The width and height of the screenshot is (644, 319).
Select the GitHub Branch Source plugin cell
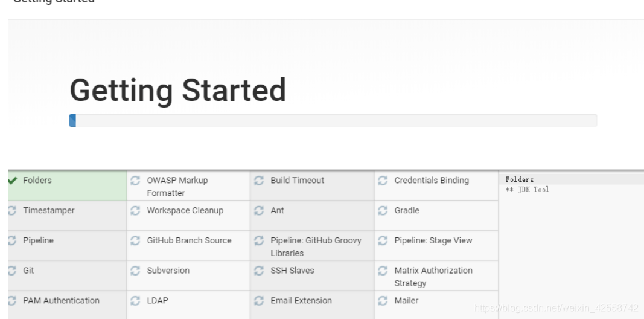tap(188, 245)
